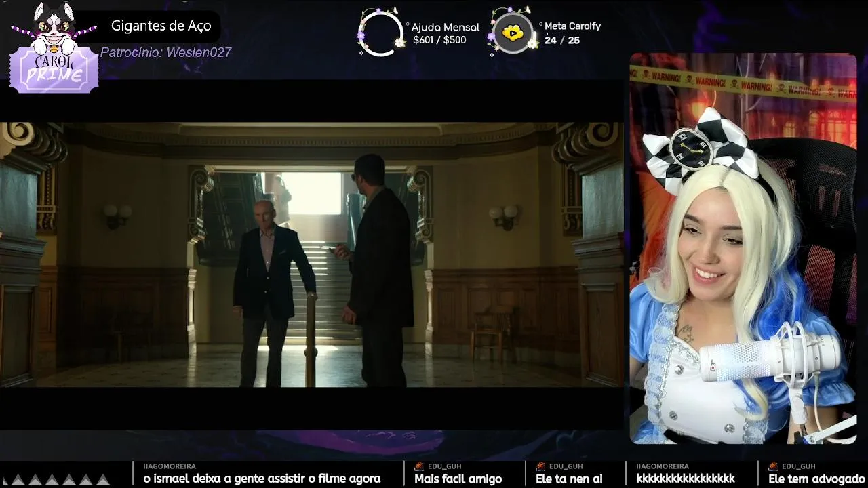This screenshot has height=488, width=868.
Task: Click the 'kkkkkkkkkkkkkkkkk' chat message
Action: click(686, 479)
